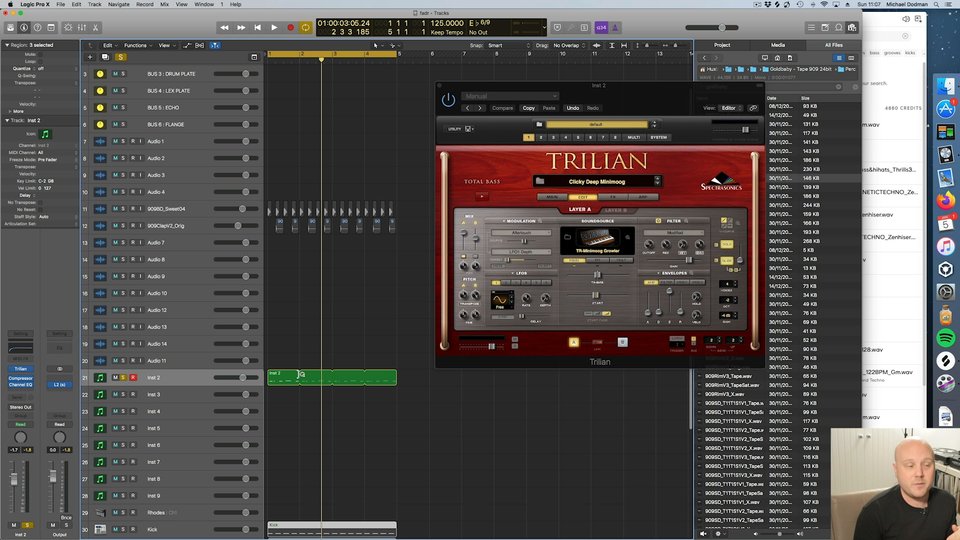Fast-forward the transport
The width and height of the screenshot is (960, 540).
[241, 28]
